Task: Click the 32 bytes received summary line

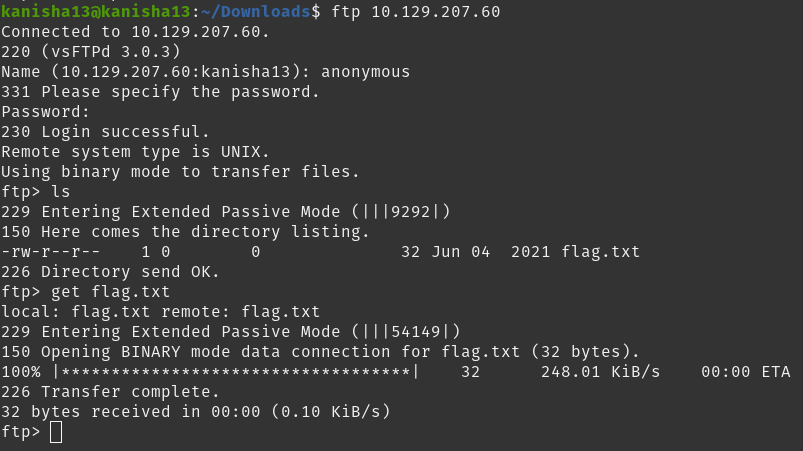Action: [195, 412]
